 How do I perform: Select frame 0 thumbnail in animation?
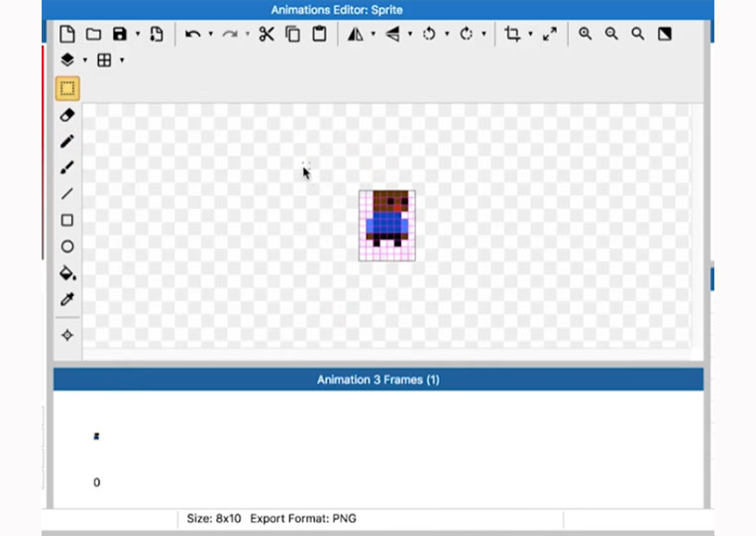[x=96, y=436]
